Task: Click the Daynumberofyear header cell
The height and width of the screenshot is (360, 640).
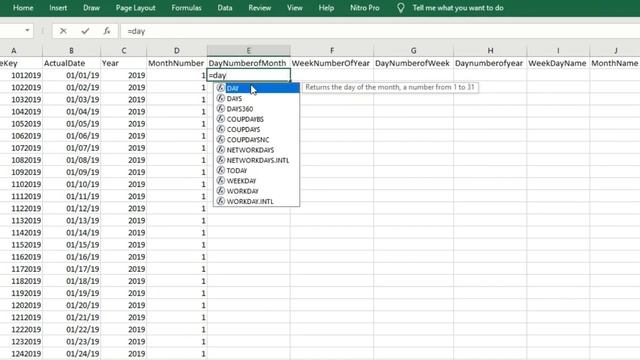Action: 490,63
